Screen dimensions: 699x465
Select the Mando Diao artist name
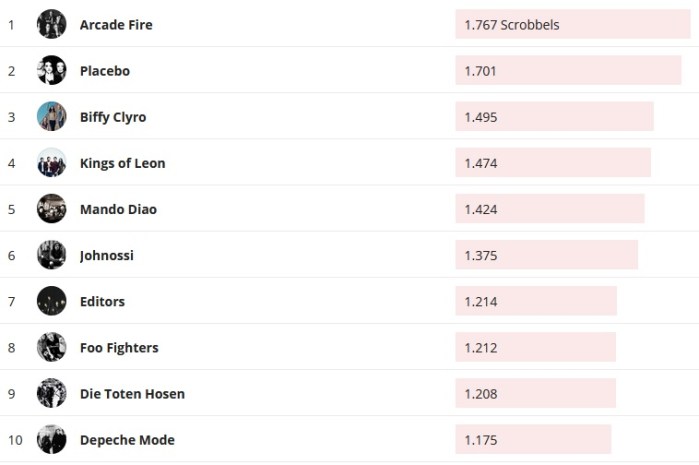coord(118,209)
